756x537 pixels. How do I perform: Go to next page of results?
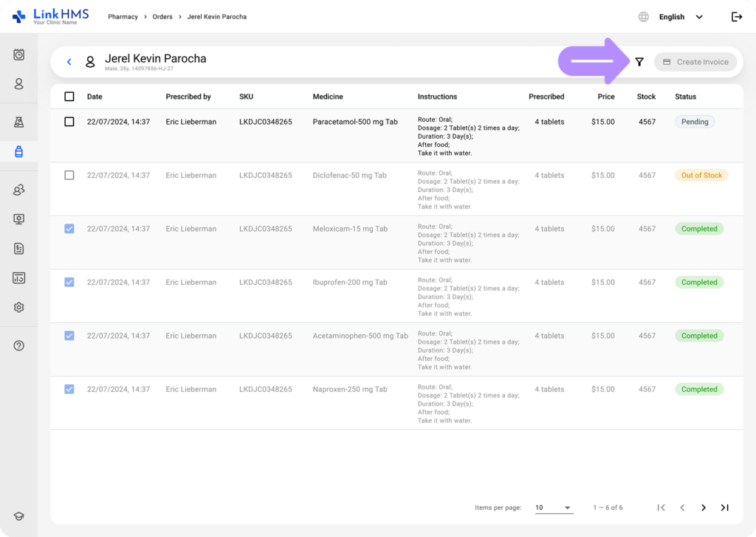704,507
